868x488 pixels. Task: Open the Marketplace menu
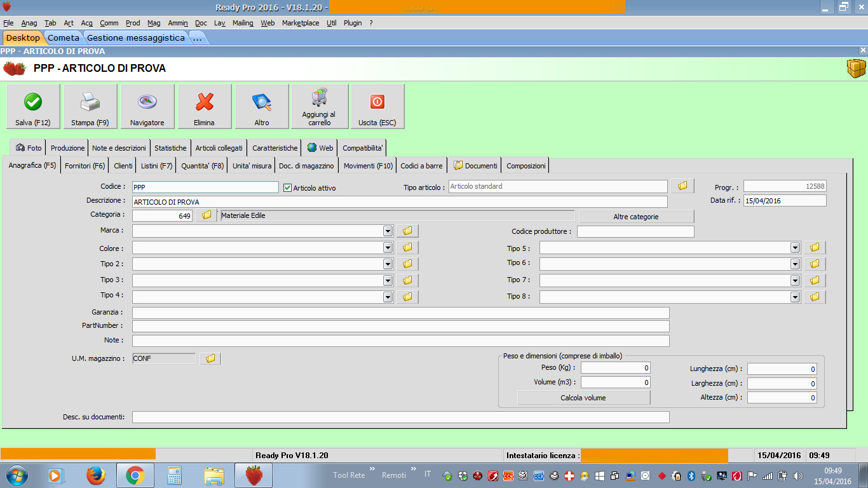point(301,23)
